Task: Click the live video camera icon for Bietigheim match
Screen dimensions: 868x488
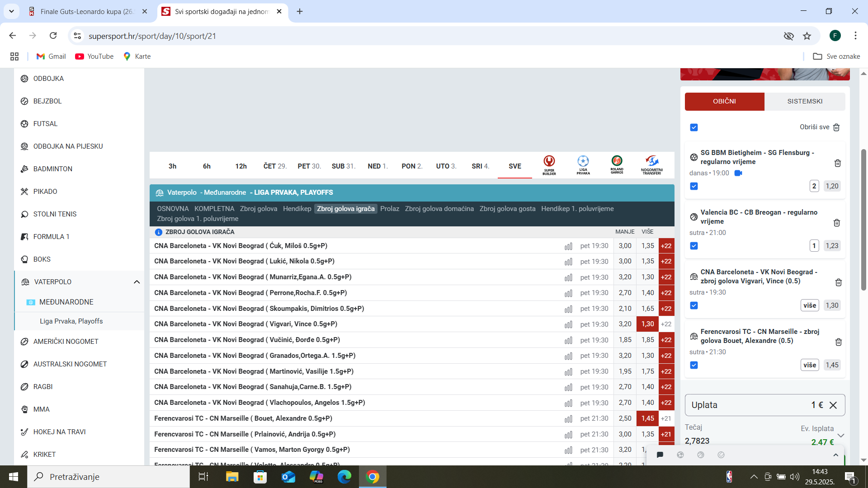Action: coord(738,173)
